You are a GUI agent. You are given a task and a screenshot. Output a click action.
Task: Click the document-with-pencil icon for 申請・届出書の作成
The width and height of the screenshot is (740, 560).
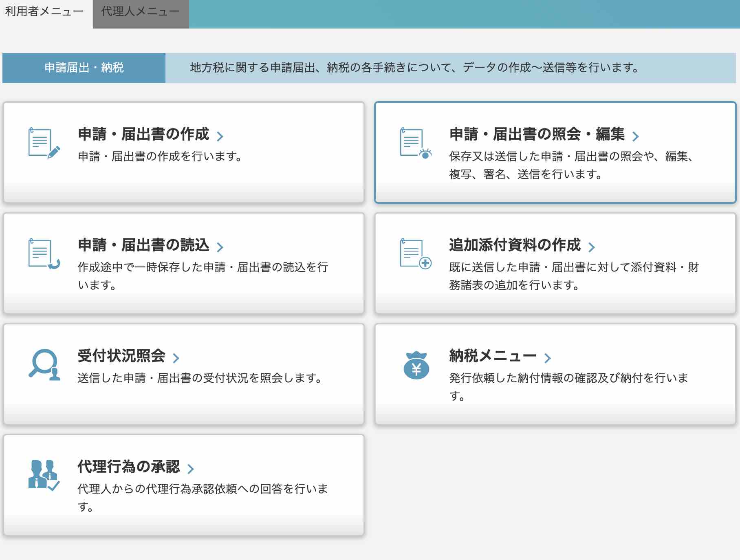pyautogui.click(x=44, y=143)
